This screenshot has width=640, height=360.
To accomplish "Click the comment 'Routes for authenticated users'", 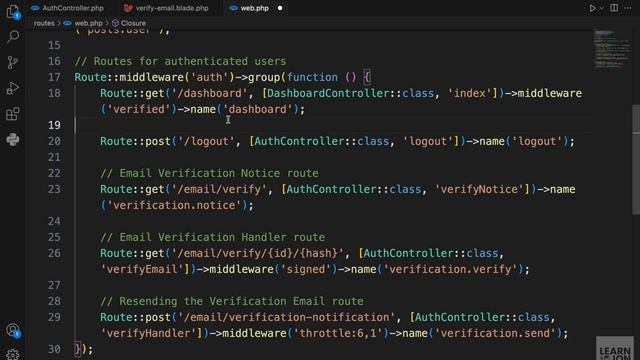I will tap(180, 61).
